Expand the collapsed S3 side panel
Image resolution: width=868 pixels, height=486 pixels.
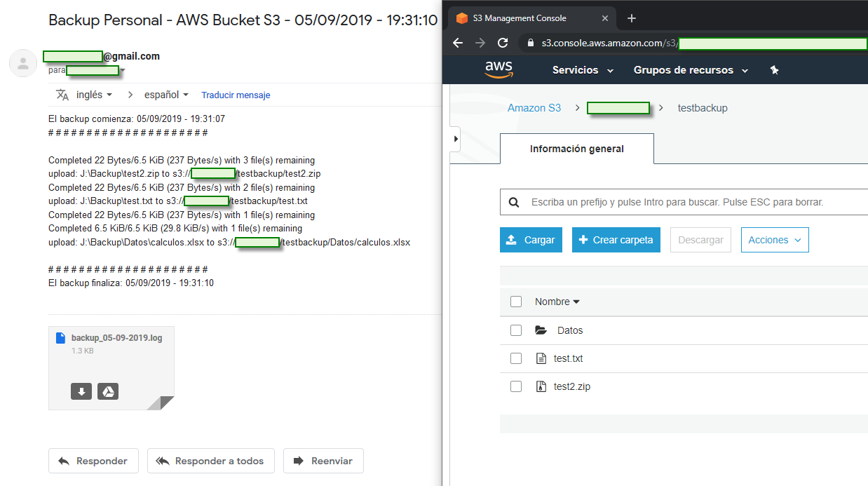(455, 139)
